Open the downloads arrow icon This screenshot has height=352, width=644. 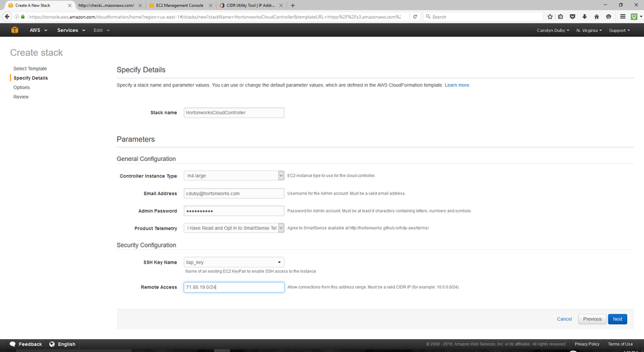pos(585,17)
